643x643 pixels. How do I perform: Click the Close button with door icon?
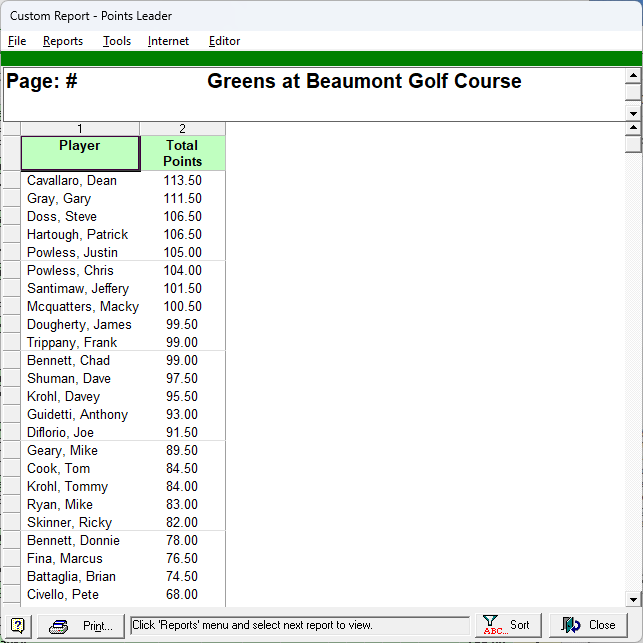point(589,625)
